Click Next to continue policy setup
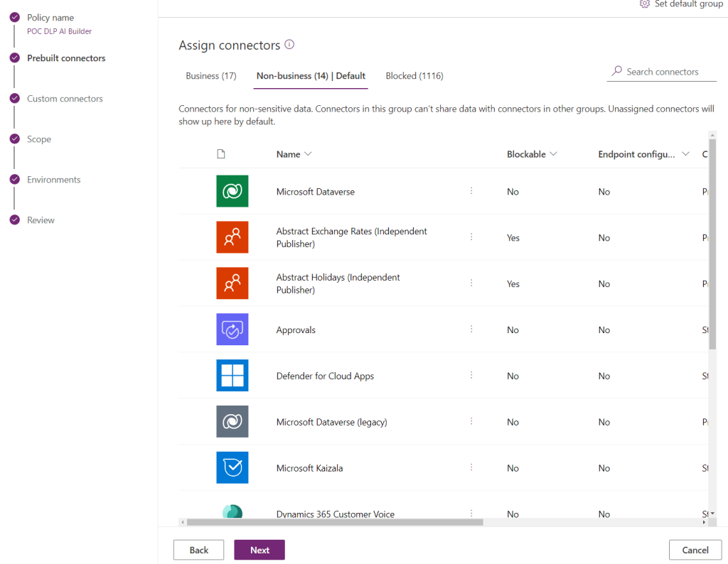Screen dimensions: 728x564 click(x=259, y=549)
